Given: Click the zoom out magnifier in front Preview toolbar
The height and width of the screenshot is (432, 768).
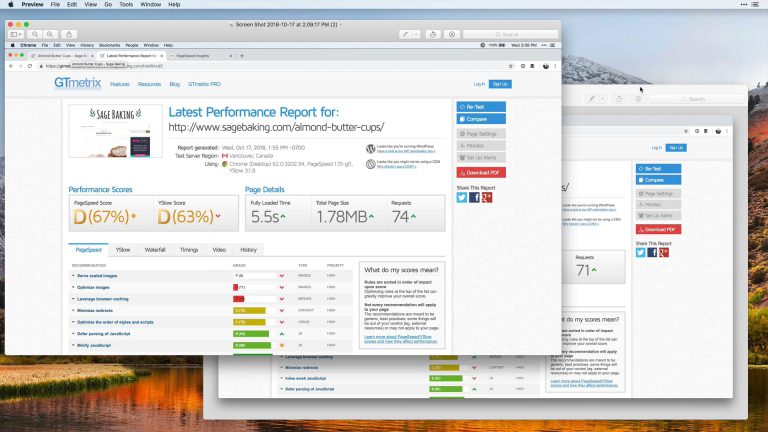Looking at the screenshot, I should coord(35,34).
